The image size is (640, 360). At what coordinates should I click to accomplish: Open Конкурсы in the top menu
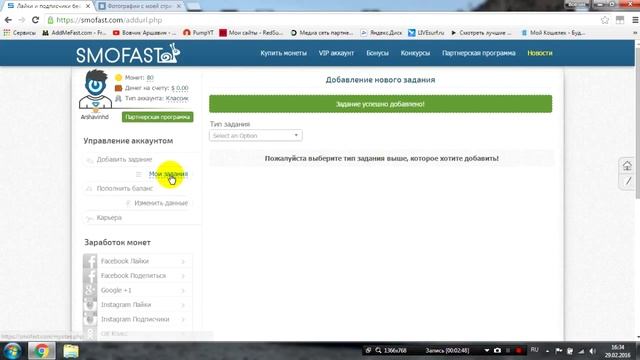tap(415, 53)
